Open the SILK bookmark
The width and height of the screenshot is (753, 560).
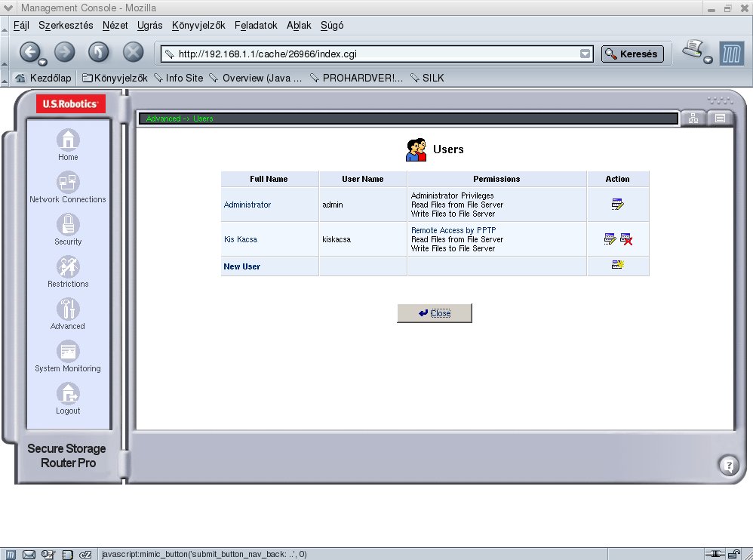(x=427, y=78)
